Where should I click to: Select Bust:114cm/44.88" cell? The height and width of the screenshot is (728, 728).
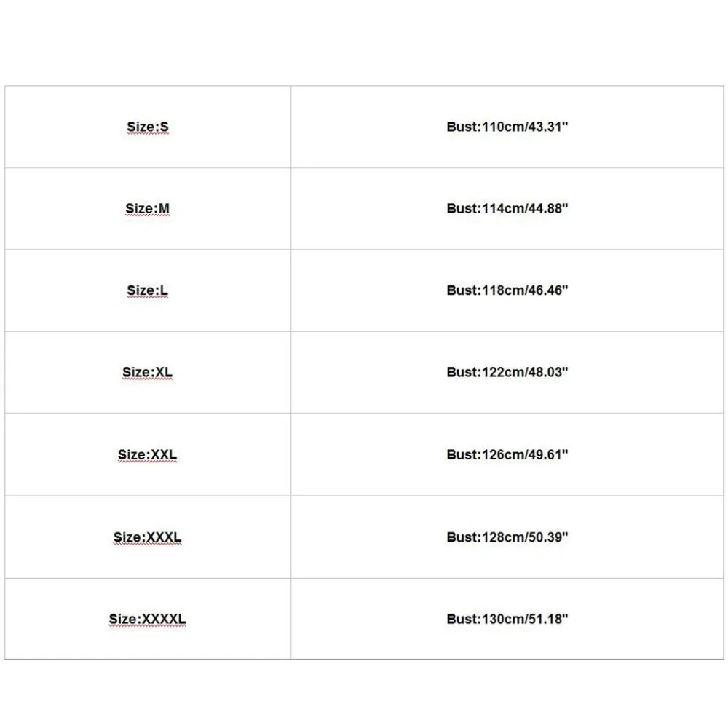tap(507, 208)
